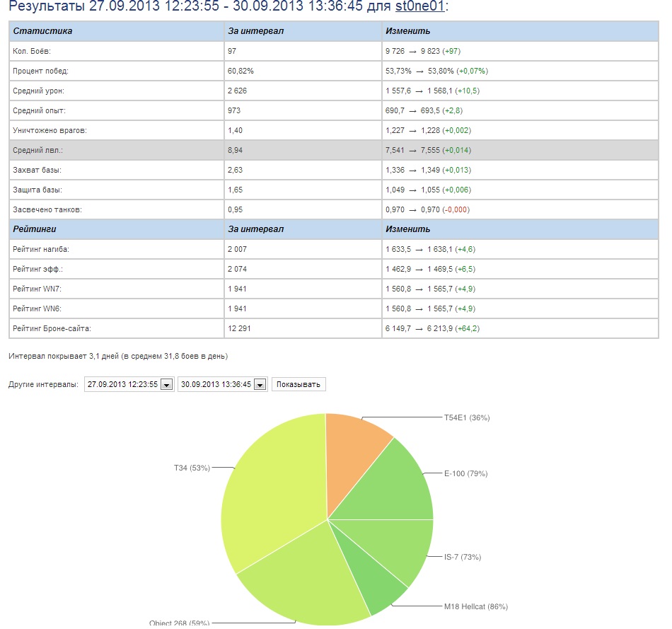Select the Рейтинг WN7 row label
Screen dimensions: 672x629
pyautogui.click(x=37, y=289)
